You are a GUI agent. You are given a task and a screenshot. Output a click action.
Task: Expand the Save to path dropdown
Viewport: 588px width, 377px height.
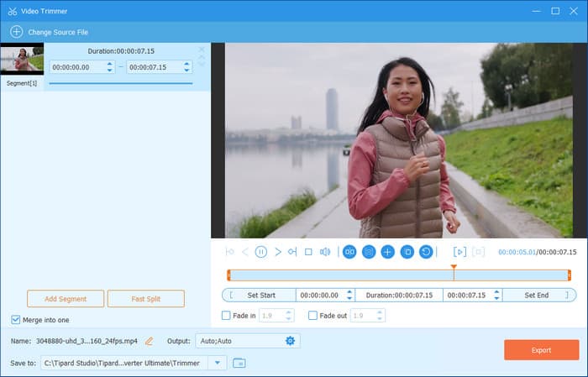[218, 363]
